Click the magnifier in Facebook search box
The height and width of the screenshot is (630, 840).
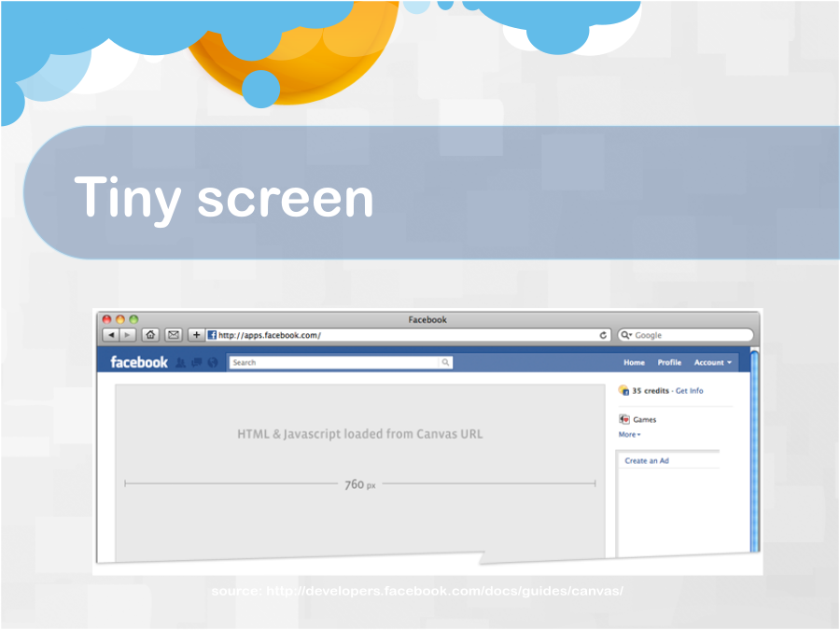click(445, 362)
